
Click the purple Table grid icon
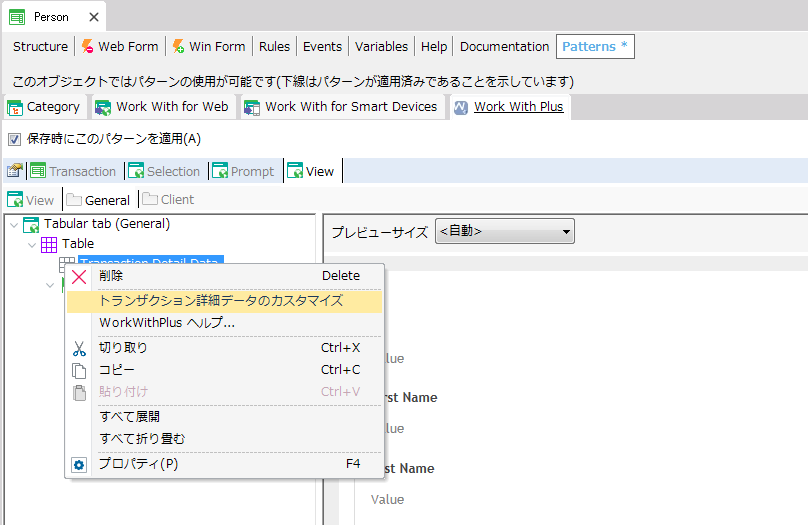(x=49, y=245)
